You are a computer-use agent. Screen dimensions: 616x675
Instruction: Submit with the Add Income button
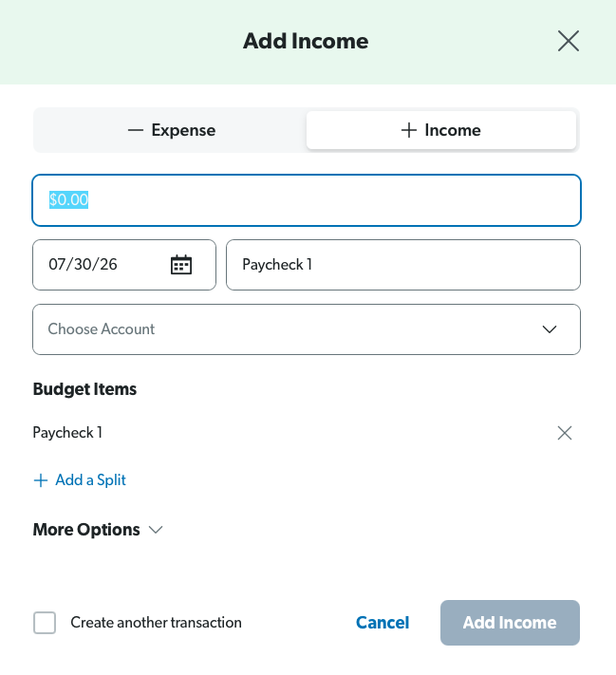(x=510, y=623)
